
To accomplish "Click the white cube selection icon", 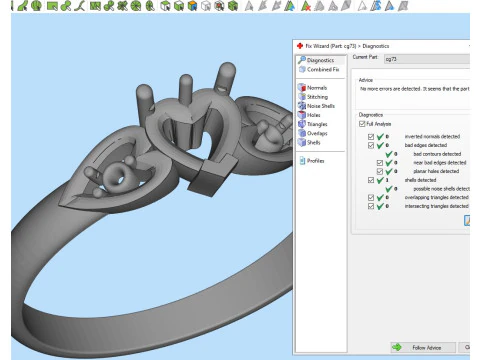I will [165, 6].
